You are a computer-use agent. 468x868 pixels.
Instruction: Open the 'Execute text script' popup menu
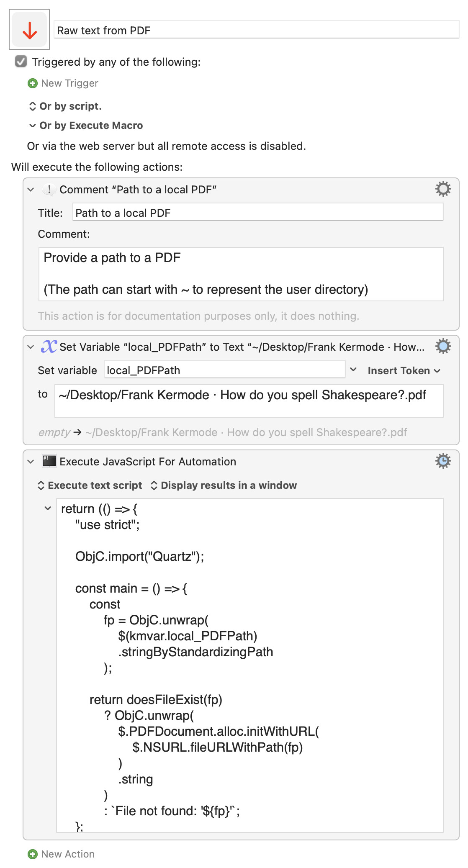(x=90, y=485)
